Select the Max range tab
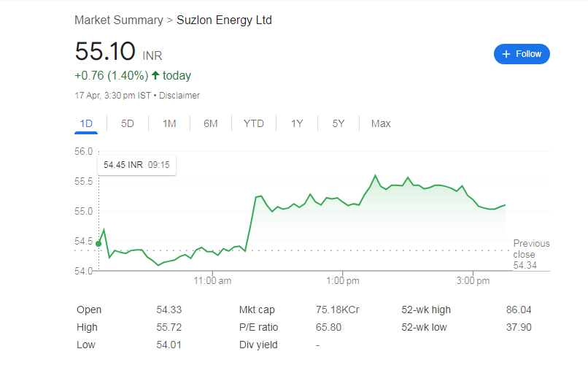 [x=381, y=123]
